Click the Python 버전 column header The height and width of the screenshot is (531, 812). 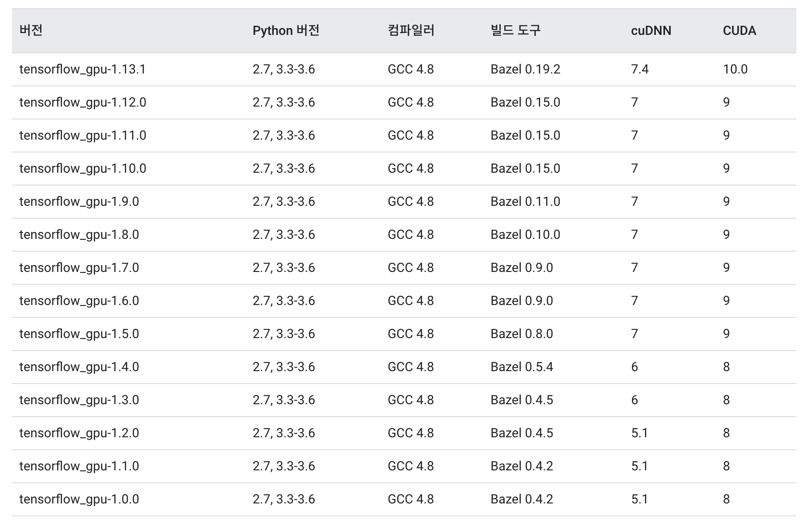tap(286, 30)
